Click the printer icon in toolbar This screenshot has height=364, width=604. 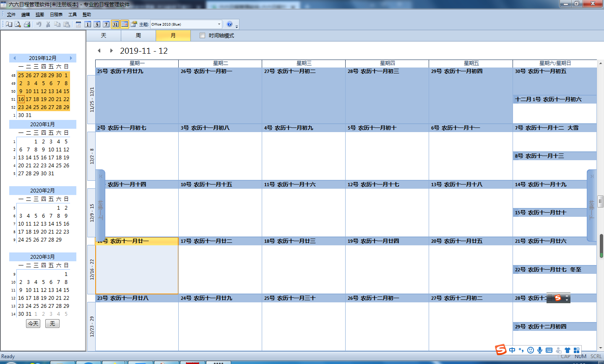[27, 24]
